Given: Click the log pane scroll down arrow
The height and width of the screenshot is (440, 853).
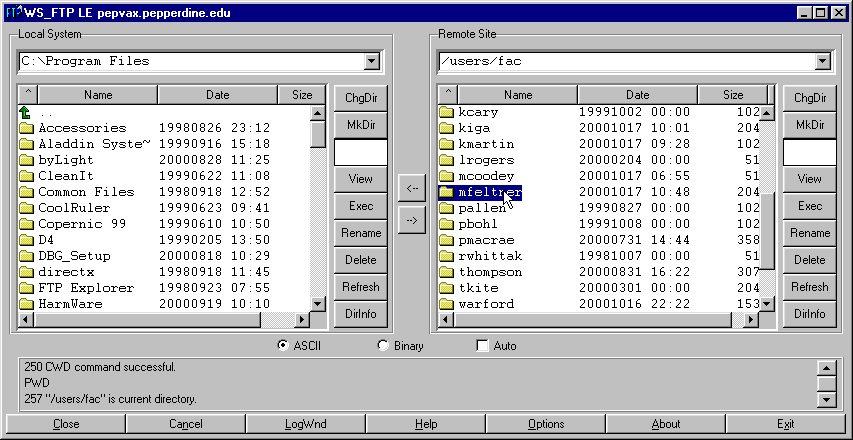Looking at the screenshot, I should coord(826,400).
